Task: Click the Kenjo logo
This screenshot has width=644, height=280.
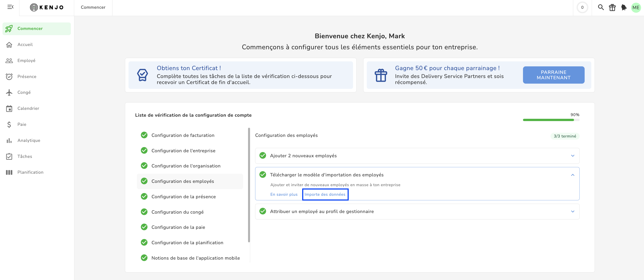Action: tap(47, 7)
